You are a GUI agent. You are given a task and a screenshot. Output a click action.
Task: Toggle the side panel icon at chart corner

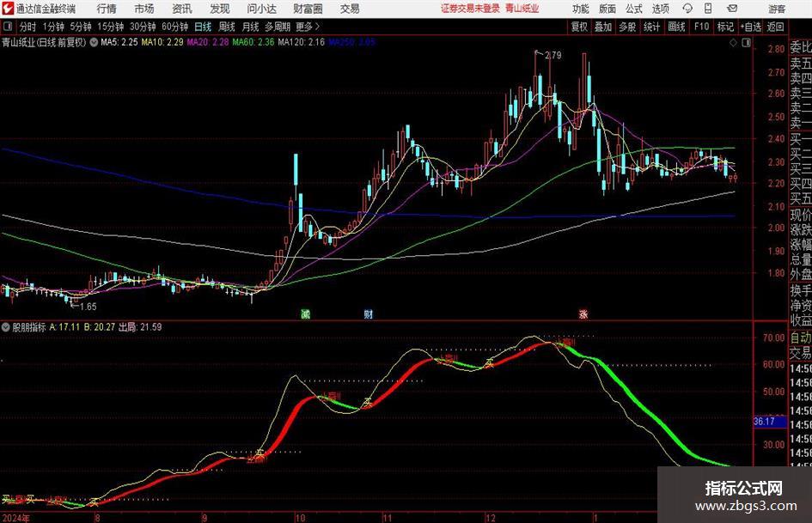point(746,42)
